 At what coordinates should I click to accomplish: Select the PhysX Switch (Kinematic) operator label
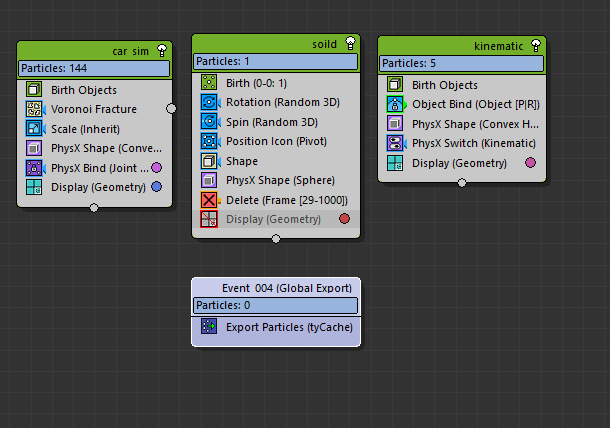pyautogui.click(x=474, y=144)
